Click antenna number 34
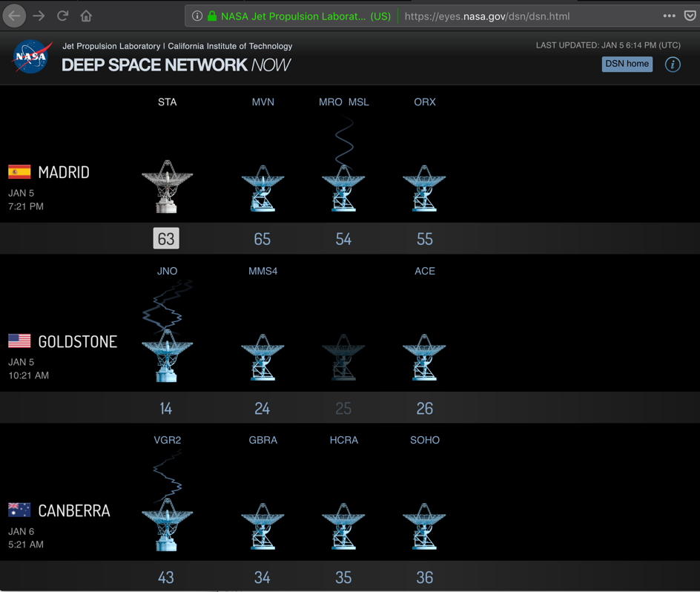The height and width of the screenshot is (592, 700). tap(262, 577)
